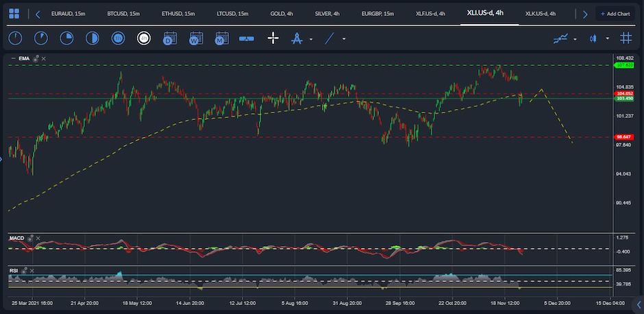This screenshot has height=314, width=644.
Task: Open the indicators list dropdown arrow
Action: (x=575, y=40)
